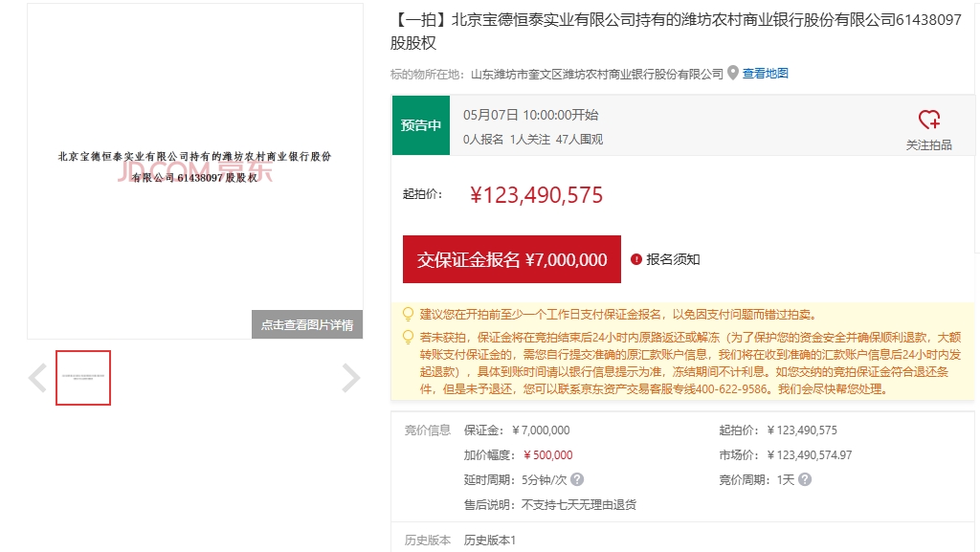This screenshot has width=980, height=552.
Task: Open the 报名须知 link
Action: click(x=673, y=259)
